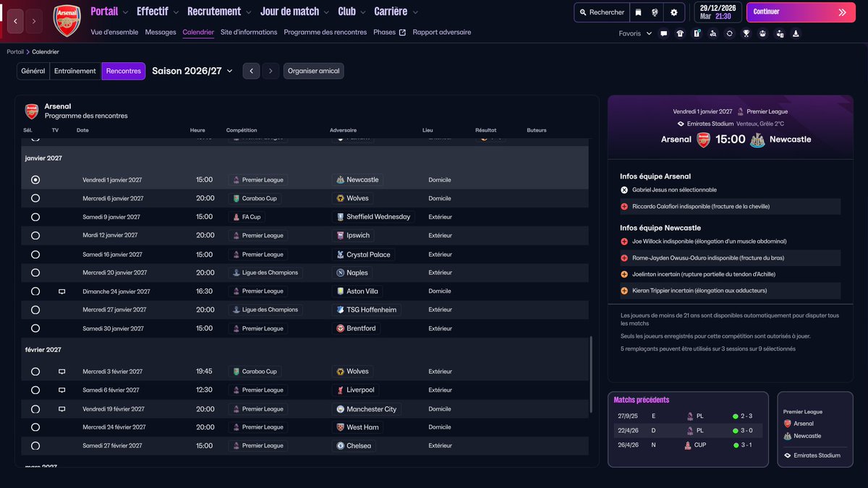Image resolution: width=868 pixels, height=488 pixels.
Task: Open the Vue d'ensemble tab
Action: click(x=115, y=33)
